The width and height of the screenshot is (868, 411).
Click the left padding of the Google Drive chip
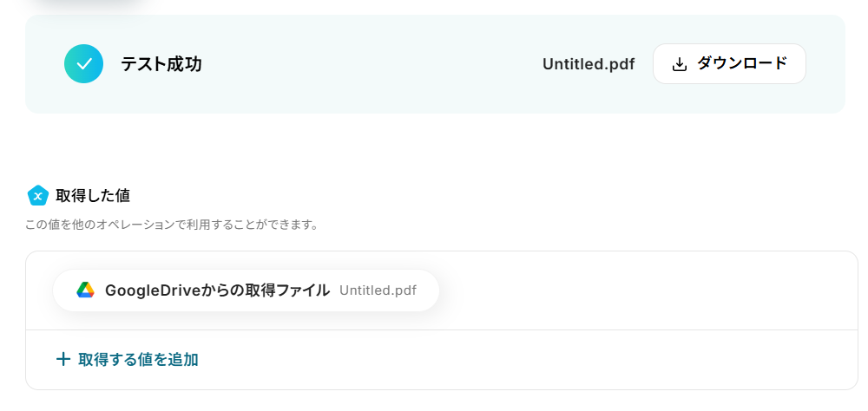(x=62, y=290)
